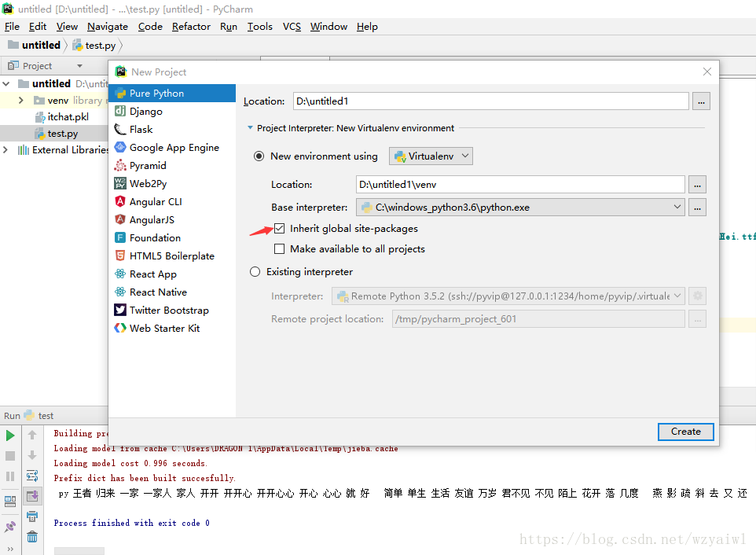Check Inherit global site-packages
The height and width of the screenshot is (555, 756).
[x=279, y=229]
